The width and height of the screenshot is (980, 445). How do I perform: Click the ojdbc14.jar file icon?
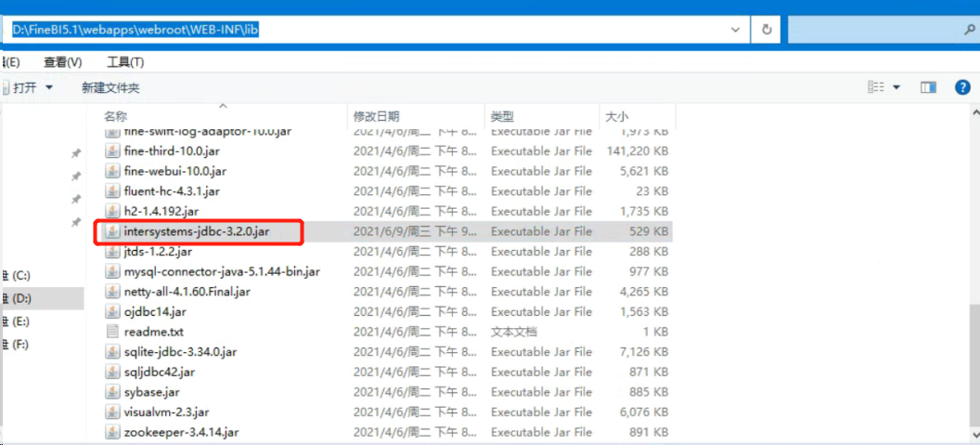[x=111, y=312]
